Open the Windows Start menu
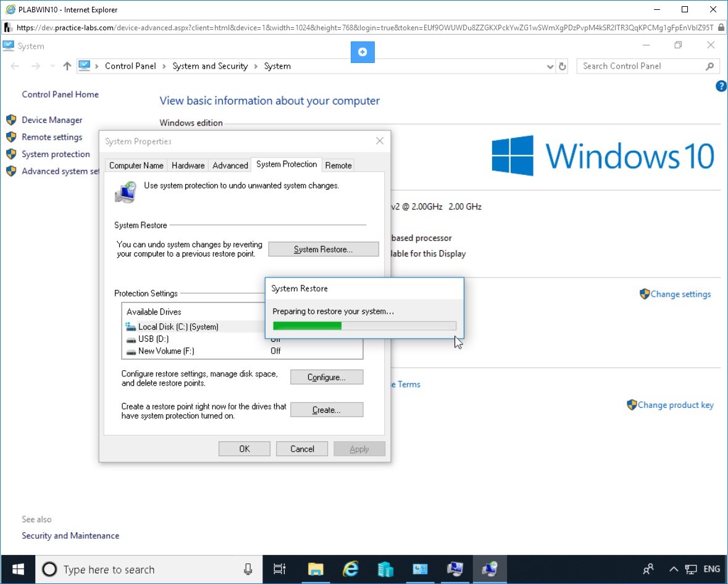Screen dimensions: 728x584 pos(18,569)
